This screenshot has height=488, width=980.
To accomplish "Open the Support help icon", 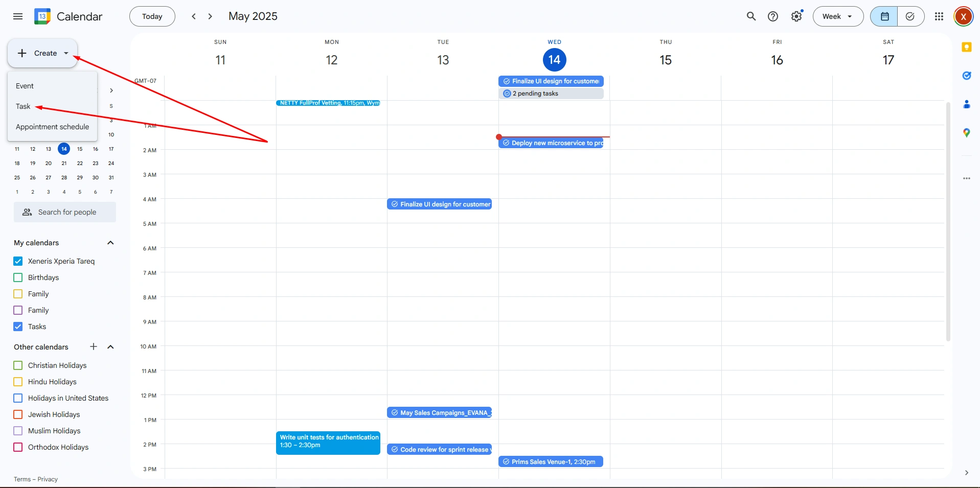I will (x=773, y=16).
